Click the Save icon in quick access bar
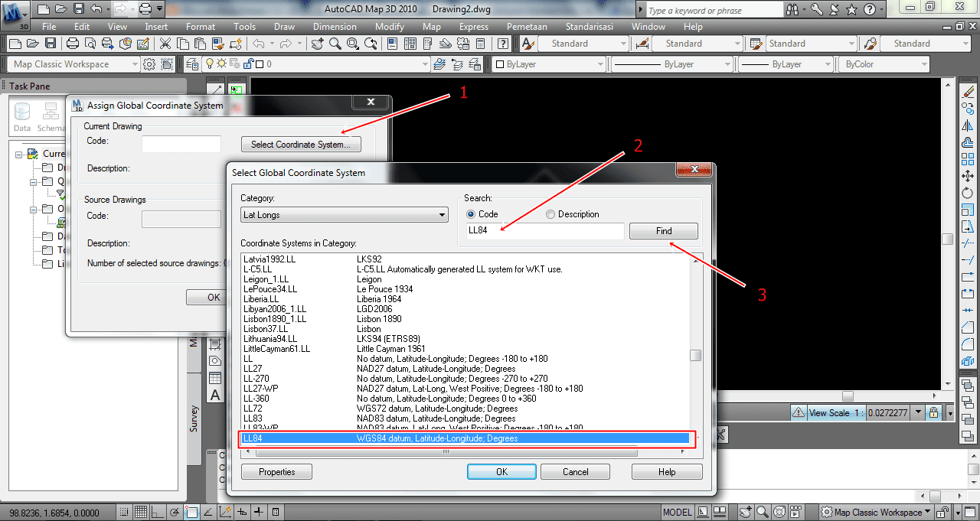Screen dimensions: 980x521 pyautogui.click(x=78, y=9)
